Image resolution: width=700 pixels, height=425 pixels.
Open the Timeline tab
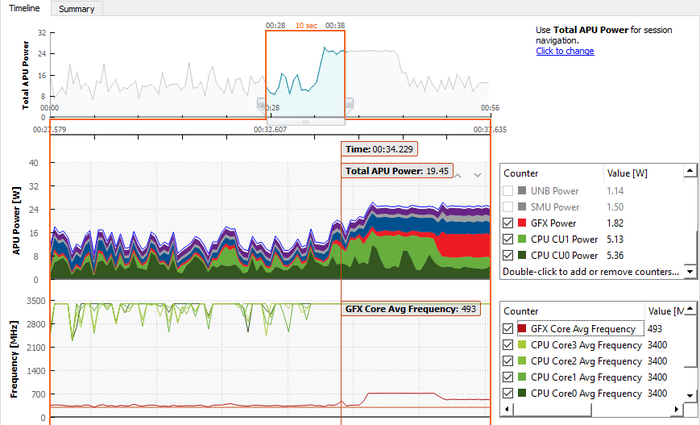click(24, 8)
